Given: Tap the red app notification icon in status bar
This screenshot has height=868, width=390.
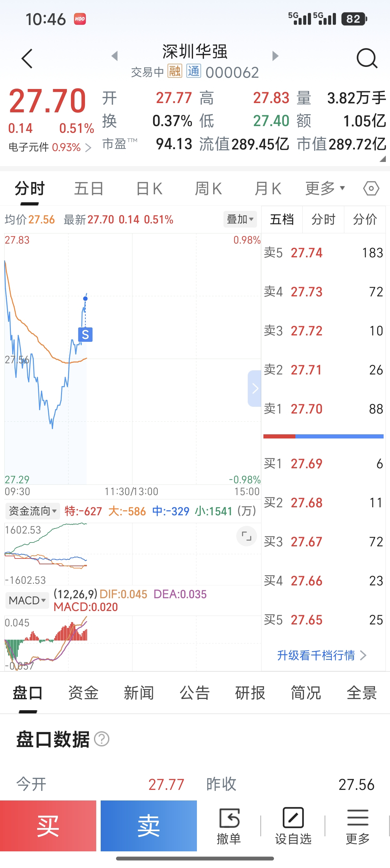Looking at the screenshot, I should pos(80,19).
